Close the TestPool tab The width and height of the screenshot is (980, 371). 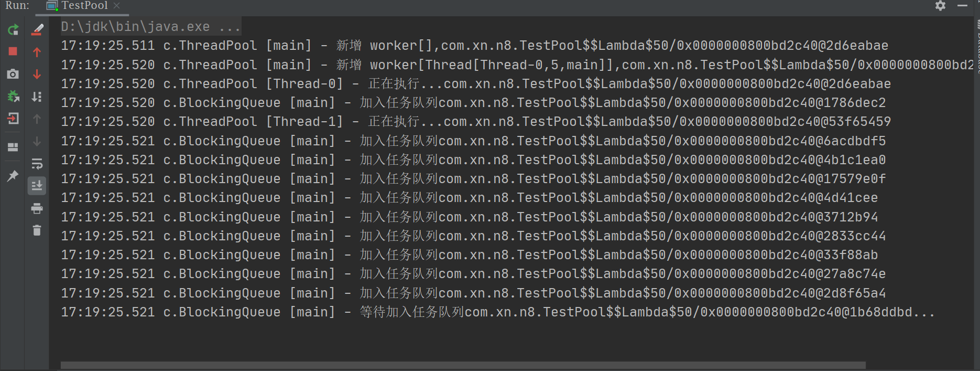coord(117,6)
